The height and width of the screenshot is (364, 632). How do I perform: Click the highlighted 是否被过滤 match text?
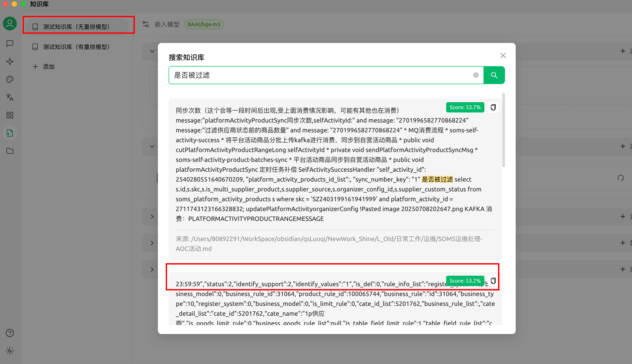click(x=437, y=179)
